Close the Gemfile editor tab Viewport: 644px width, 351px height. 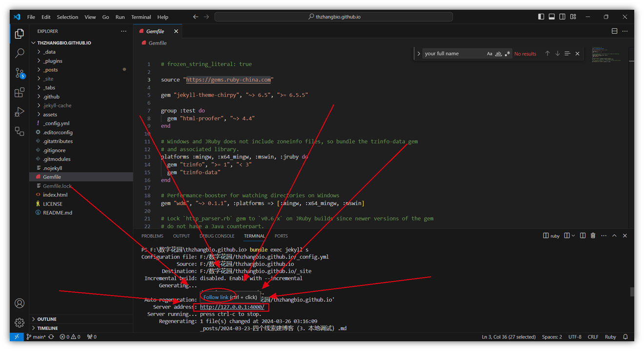pos(176,31)
